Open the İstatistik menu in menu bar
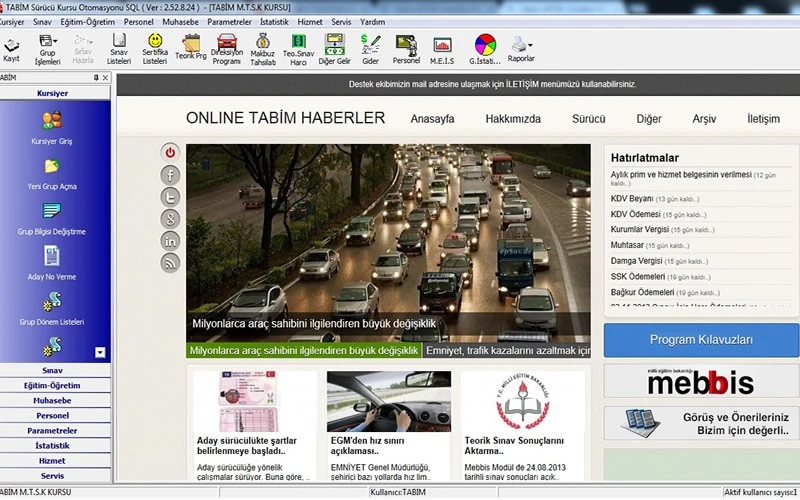The height and width of the screenshot is (500, 800). (x=274, y=22)
